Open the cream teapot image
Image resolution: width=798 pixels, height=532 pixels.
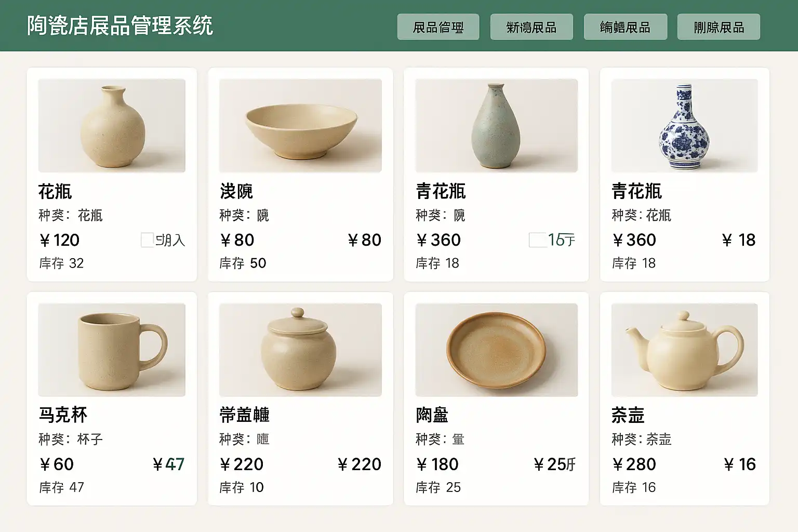point(684,350)
